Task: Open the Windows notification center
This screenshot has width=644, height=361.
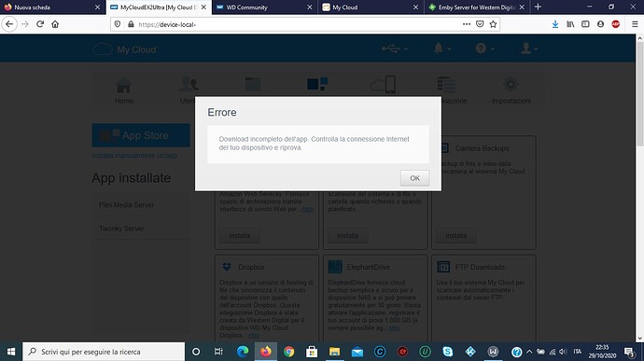Action: coord(629,352)
